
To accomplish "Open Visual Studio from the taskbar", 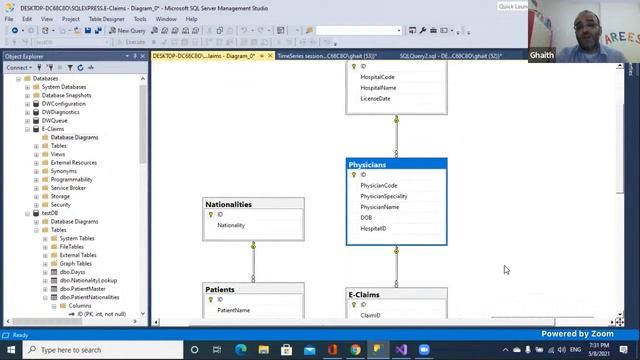I will pos(401,350).
